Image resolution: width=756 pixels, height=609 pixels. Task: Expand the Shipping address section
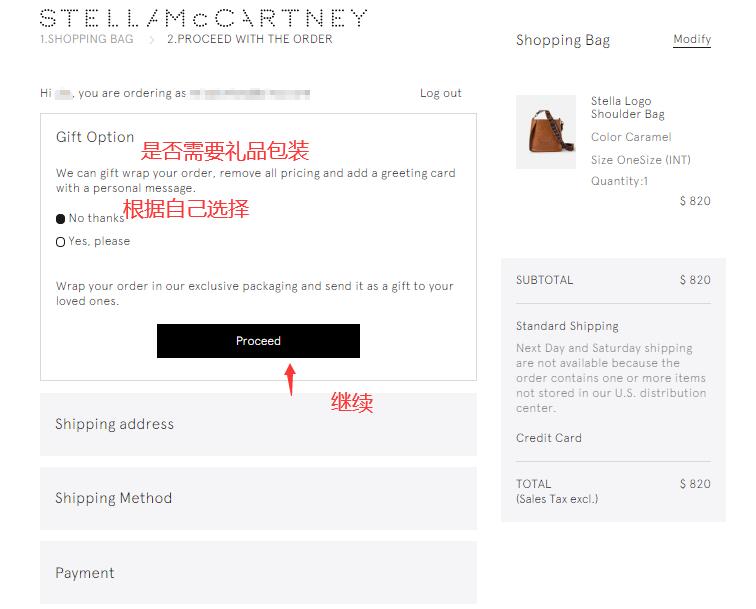point(258,424)
